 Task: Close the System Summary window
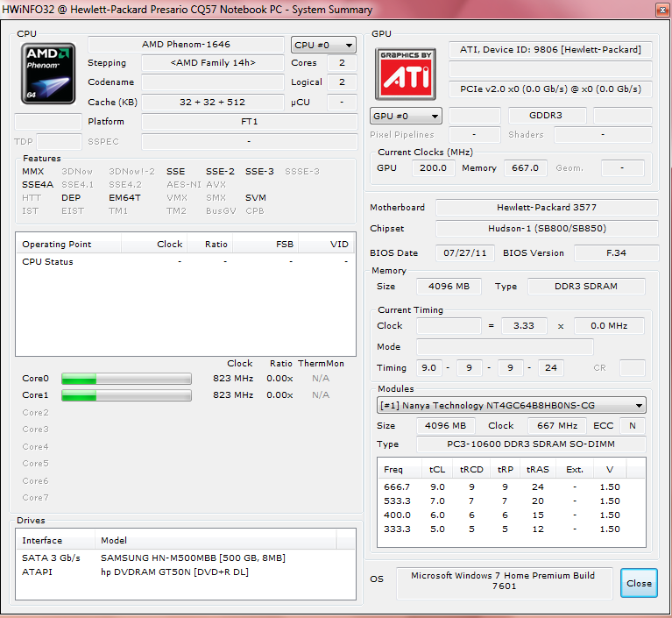coord(662,10)
